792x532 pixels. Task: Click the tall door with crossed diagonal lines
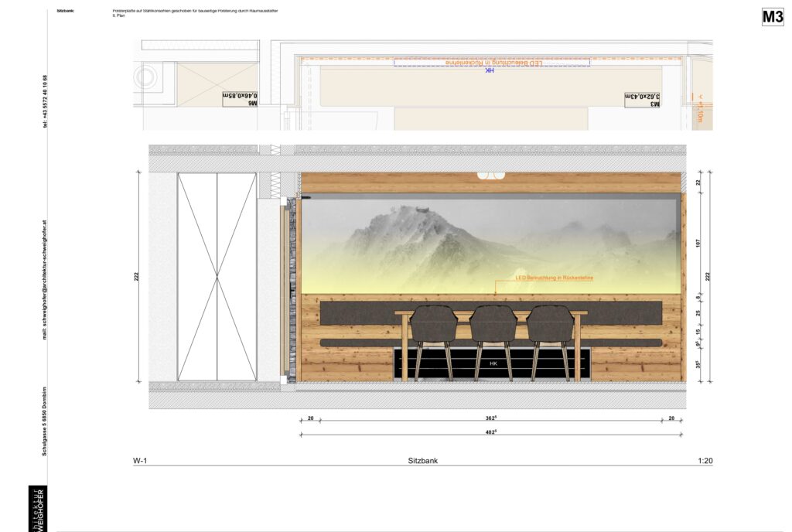point(217,277)
